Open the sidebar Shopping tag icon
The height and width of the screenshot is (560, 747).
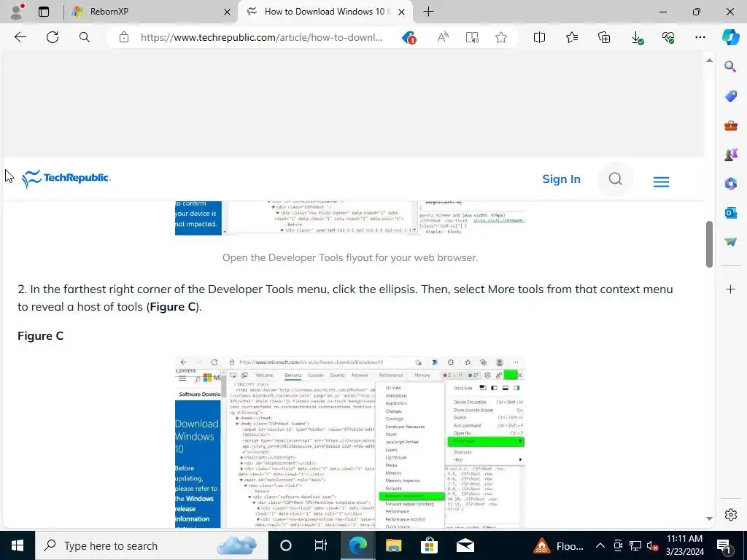coord(730,96)
